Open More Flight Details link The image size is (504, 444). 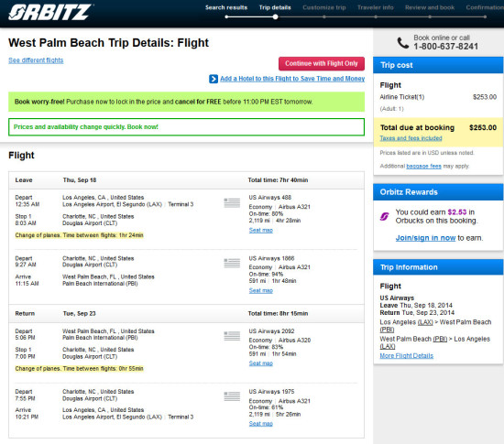pyautogui.click(x=407, y=356)
